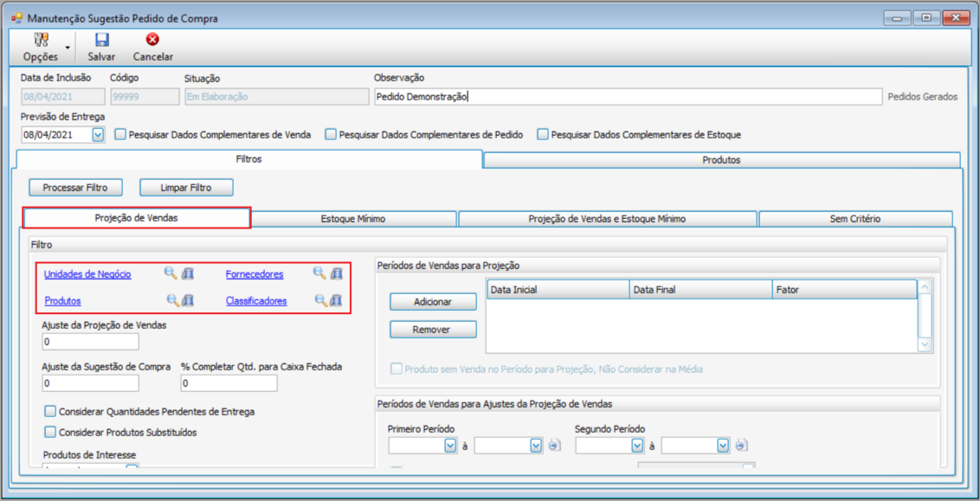Click the clear icon beside Classificadores
Viewport: 980px width, 501px height.
point(336,300)
